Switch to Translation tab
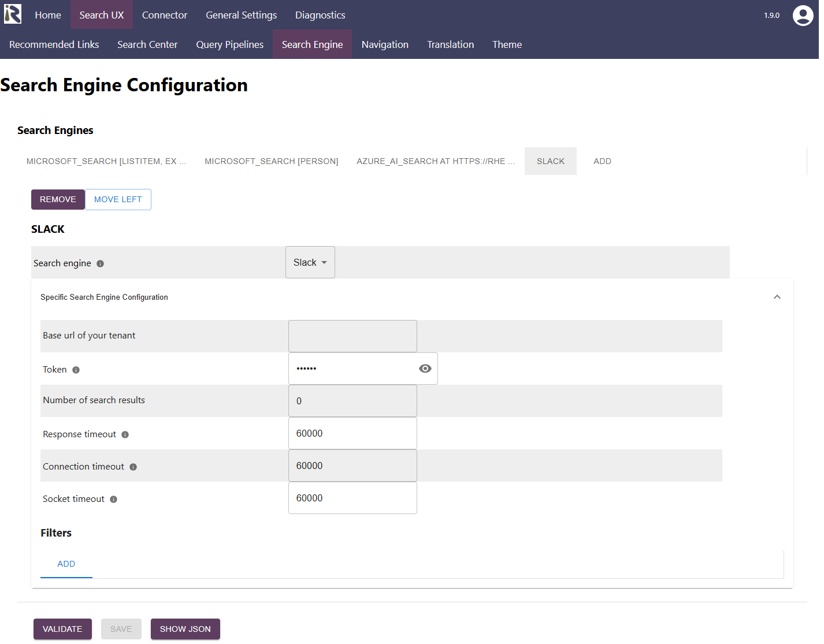Screen dimensions: 824x644 pos(451,44)
